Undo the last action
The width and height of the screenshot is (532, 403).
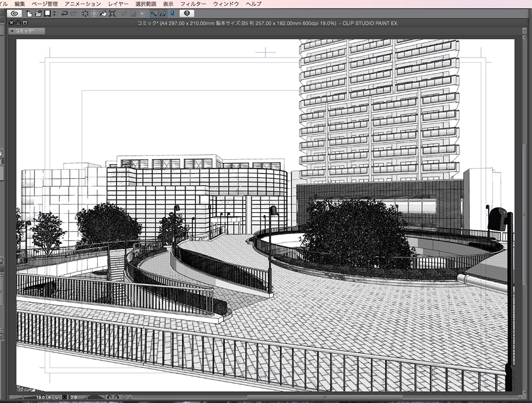click(x=64, y=14)
